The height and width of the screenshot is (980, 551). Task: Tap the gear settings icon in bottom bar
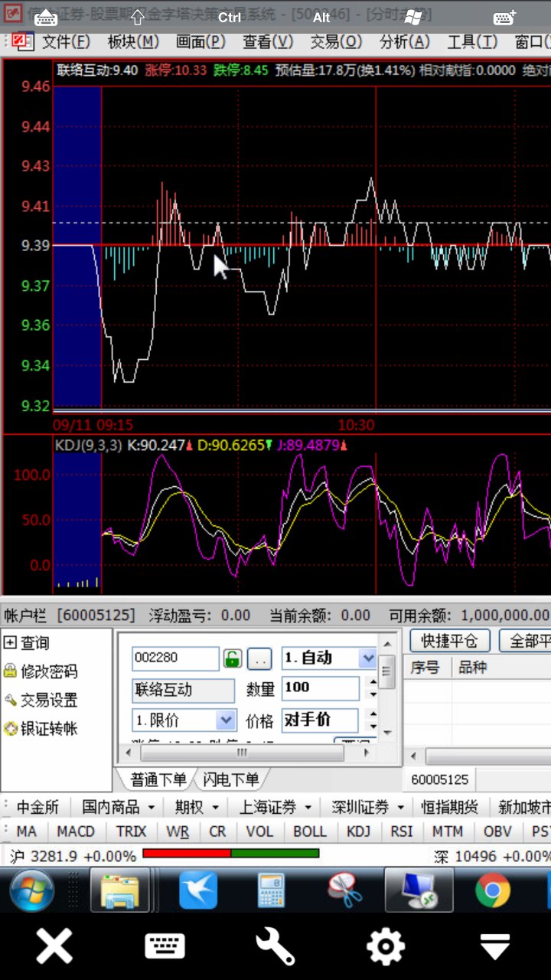(386, 946)
